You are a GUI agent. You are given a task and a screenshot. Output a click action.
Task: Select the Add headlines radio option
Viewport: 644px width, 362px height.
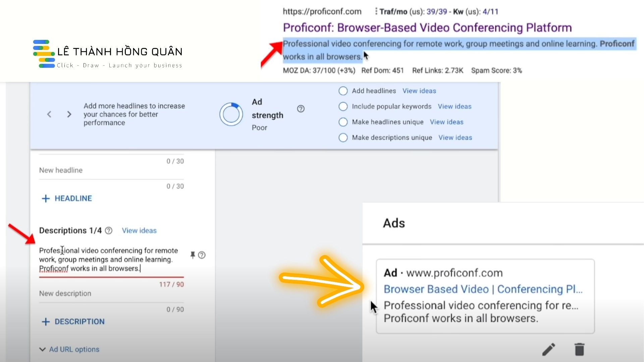(343, 91)
